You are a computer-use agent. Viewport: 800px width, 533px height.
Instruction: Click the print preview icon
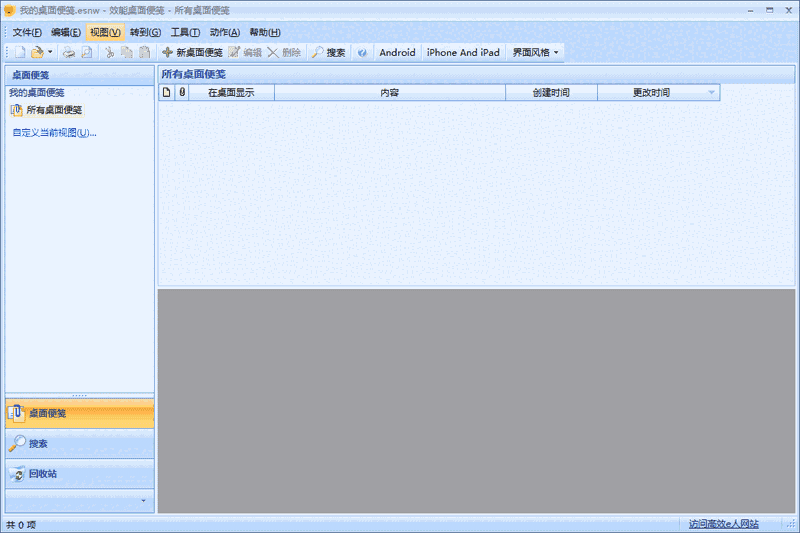pos(87,52)
